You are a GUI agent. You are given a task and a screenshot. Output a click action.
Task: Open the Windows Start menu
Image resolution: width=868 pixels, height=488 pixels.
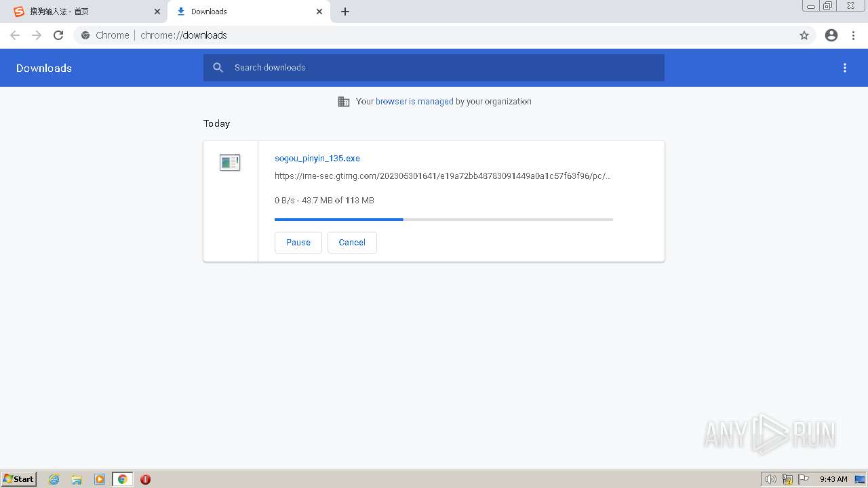[19, 479]
